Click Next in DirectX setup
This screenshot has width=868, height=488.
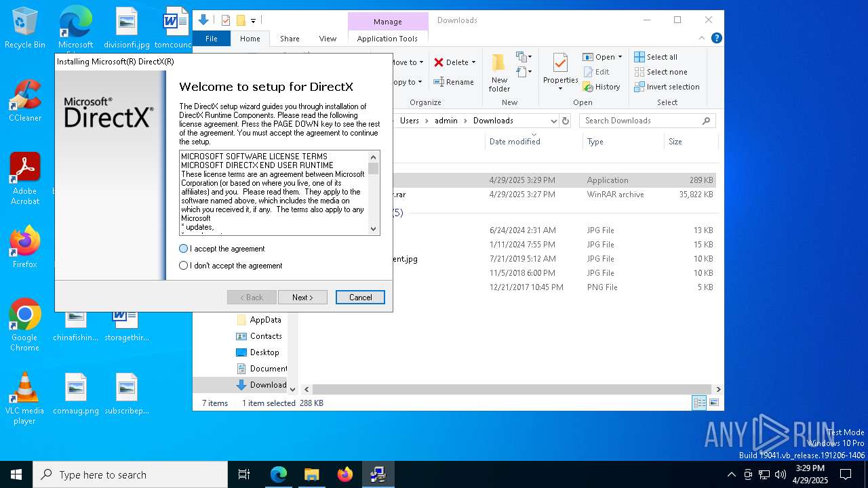pyautogui.click(x=302, y=298)
